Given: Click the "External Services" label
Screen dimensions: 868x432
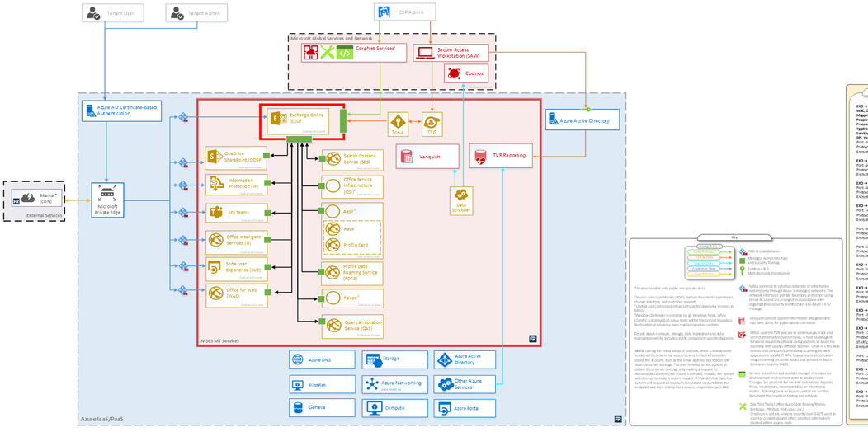Looking at the screenshot, I should click(45, 215).
